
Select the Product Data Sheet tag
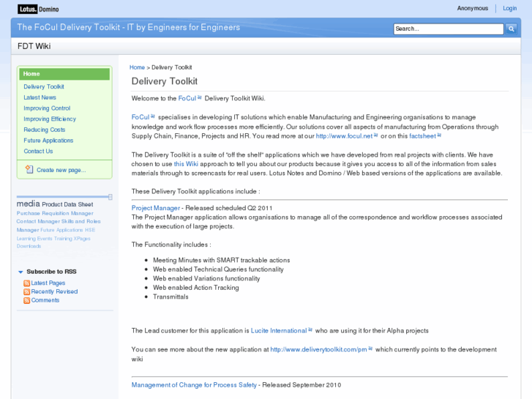pos(67,204)
